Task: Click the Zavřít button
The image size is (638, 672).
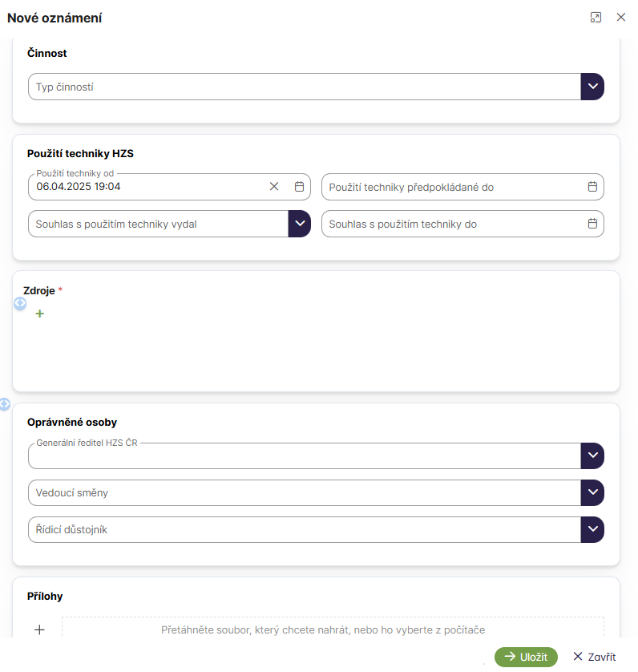Action: 594,657
